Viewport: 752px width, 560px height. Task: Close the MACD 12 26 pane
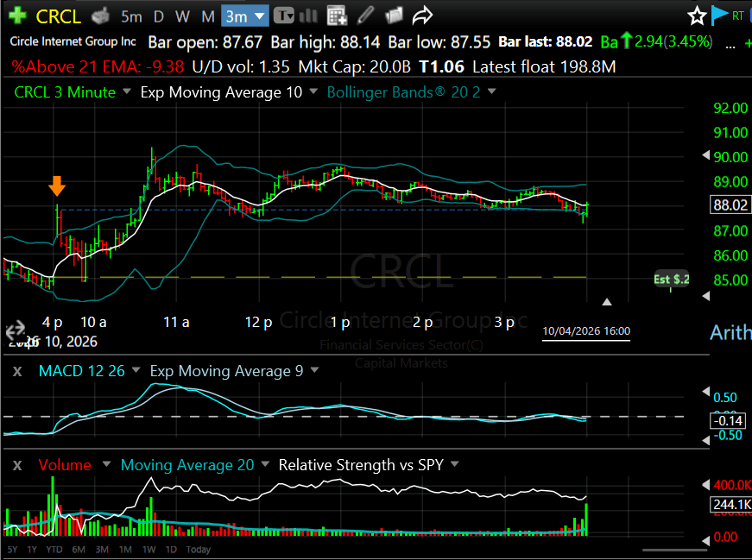(x=16, y=371)
